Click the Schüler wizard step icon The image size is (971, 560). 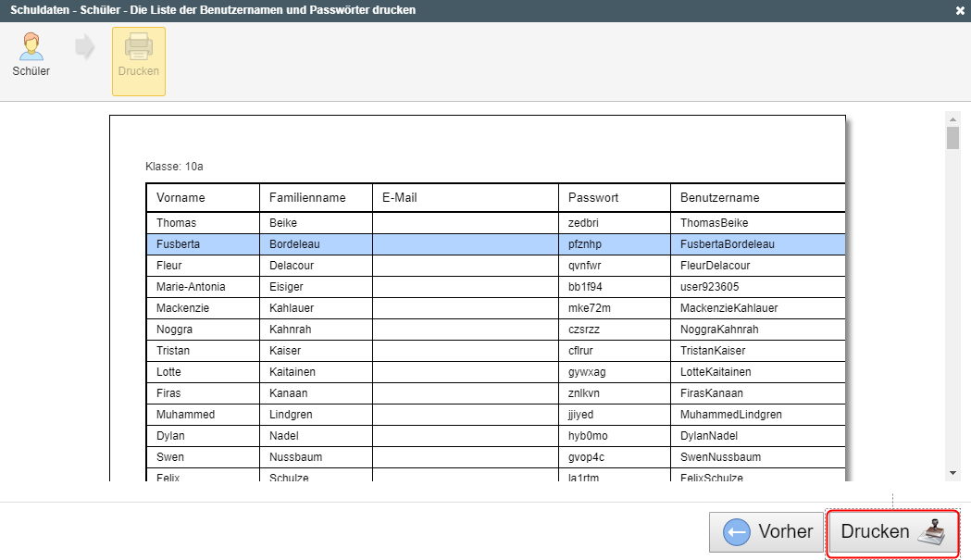click(x=31, y=55)
